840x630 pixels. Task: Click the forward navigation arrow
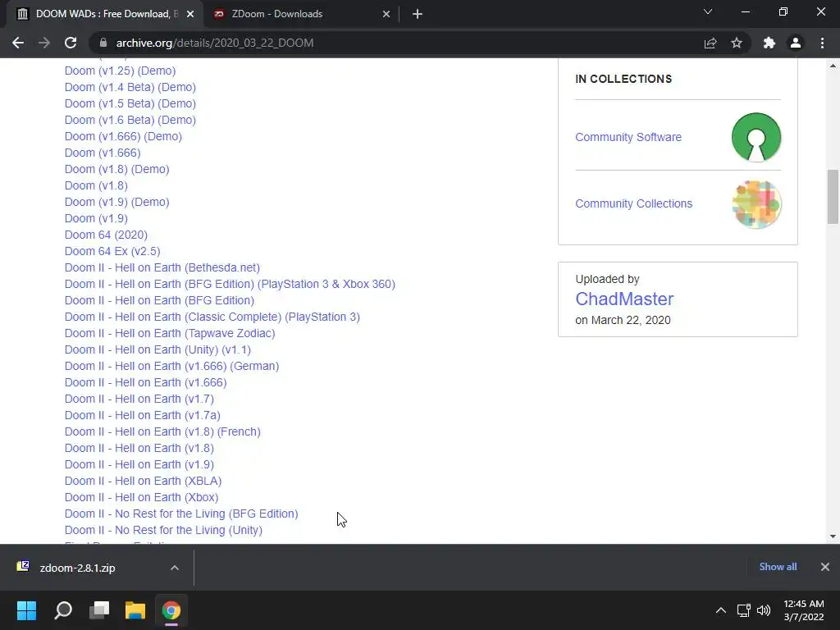click(x=44, y=43)
